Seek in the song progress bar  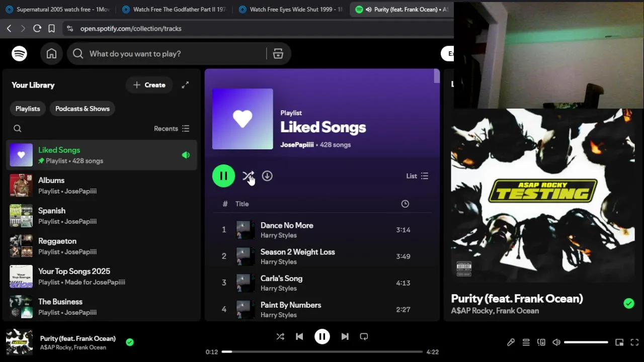click(322, 352)
